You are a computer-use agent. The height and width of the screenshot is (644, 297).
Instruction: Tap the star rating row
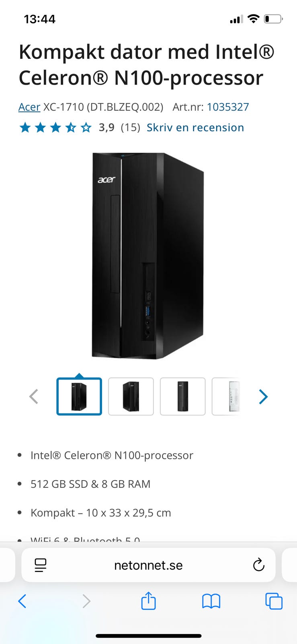(x=55, y=128)
